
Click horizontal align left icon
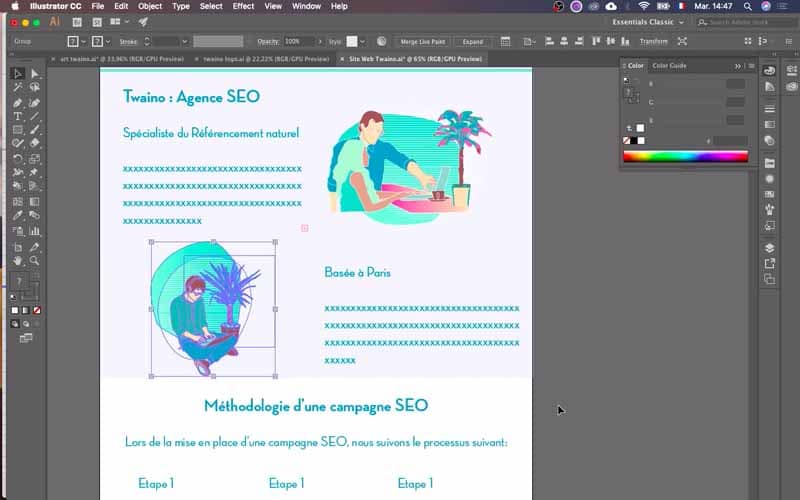(549, 41)
